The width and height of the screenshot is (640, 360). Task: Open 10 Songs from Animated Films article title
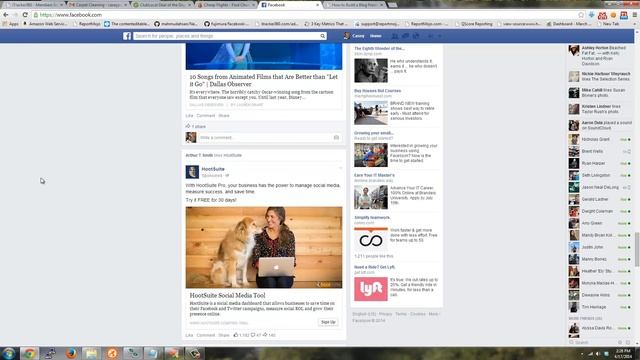[263, 80]
